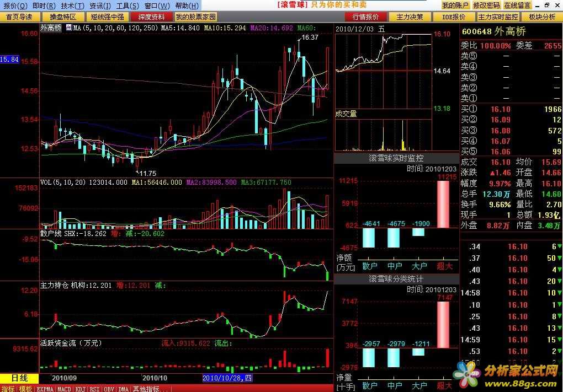Open the 工具(S) menu

tap(128, 6)
